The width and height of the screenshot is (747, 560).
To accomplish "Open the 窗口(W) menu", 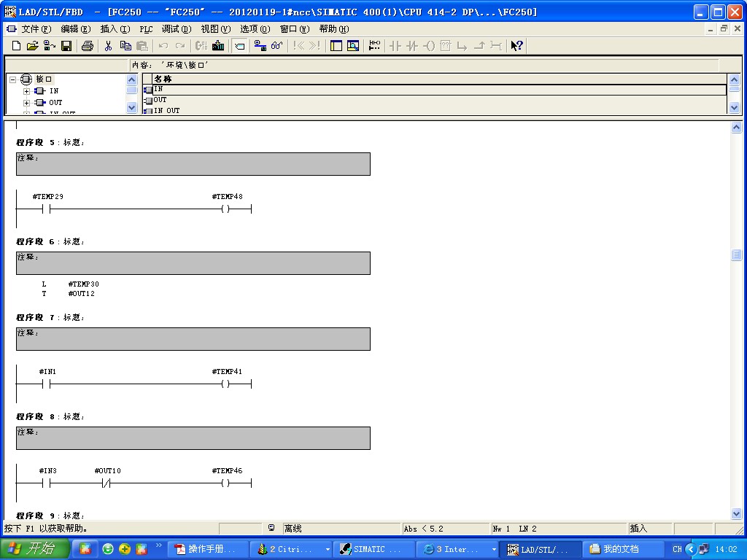I will coord(295,29).
